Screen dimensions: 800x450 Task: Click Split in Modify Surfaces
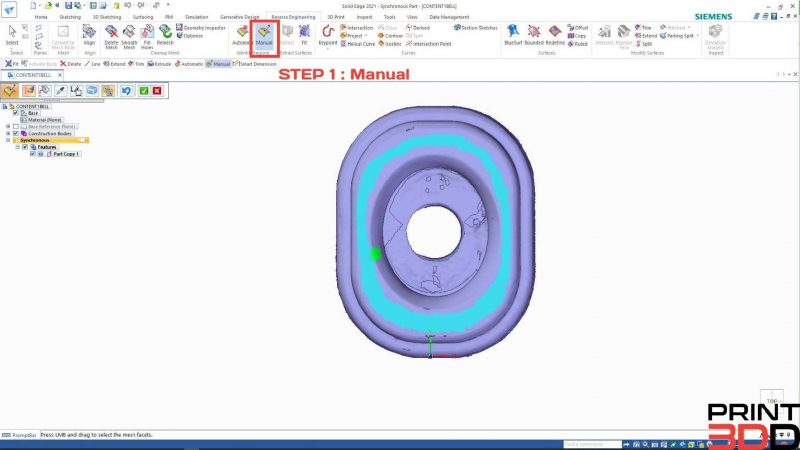click(643, 44)
